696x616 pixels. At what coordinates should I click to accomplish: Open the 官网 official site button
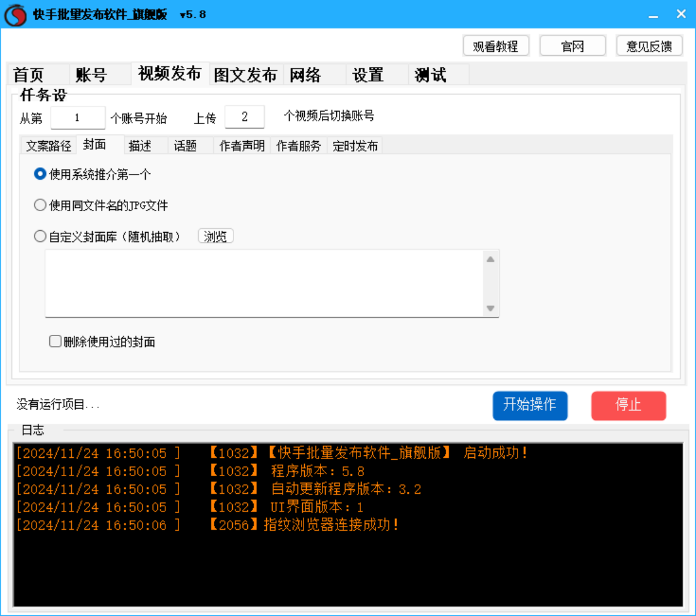point(572,46)
